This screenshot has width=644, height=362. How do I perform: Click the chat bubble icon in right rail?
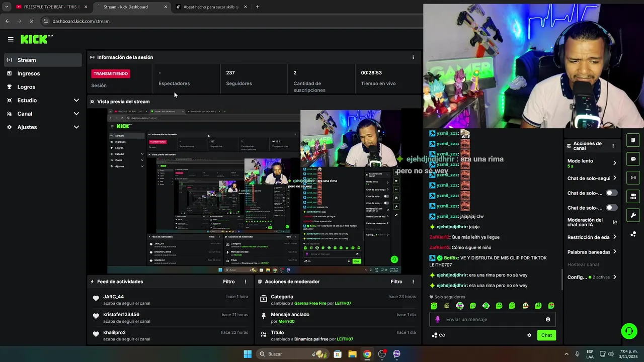click(x=633, y=159)
